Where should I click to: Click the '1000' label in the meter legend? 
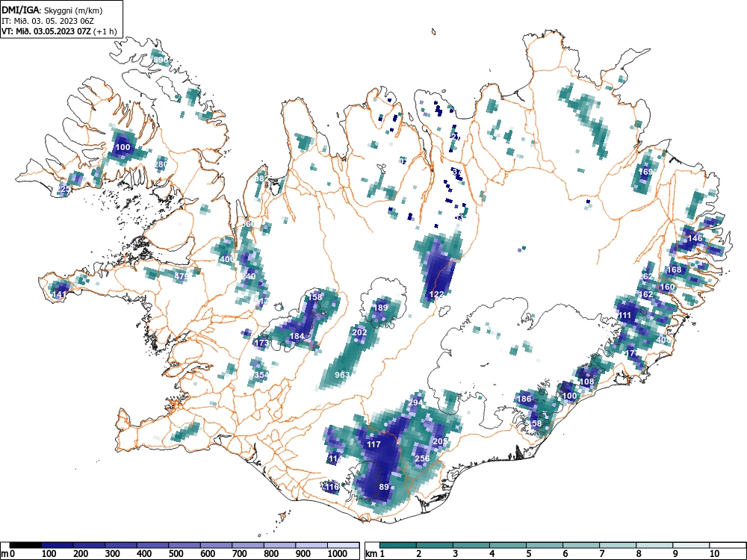pyautogui.click(x=338, y=553)
